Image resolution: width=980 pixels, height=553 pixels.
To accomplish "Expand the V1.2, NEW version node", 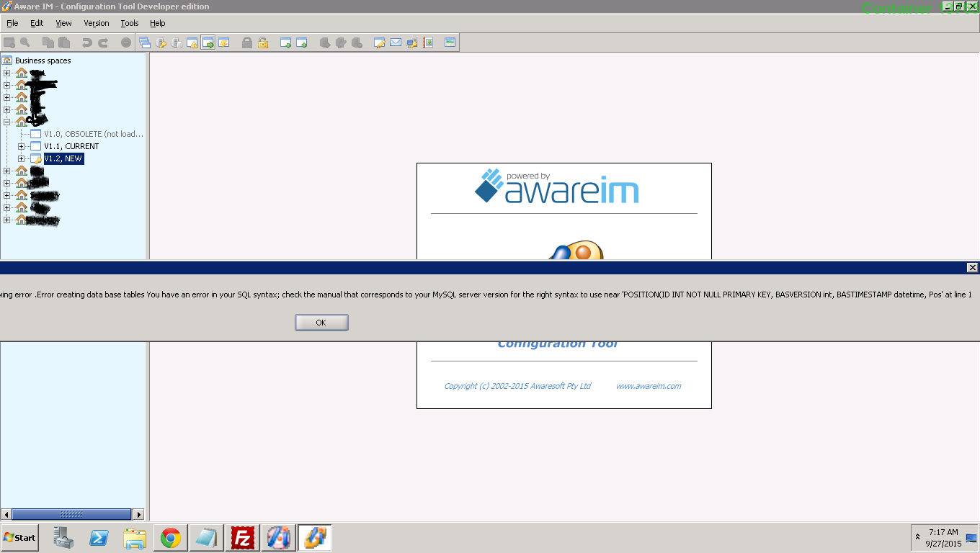I will point(21,158).
